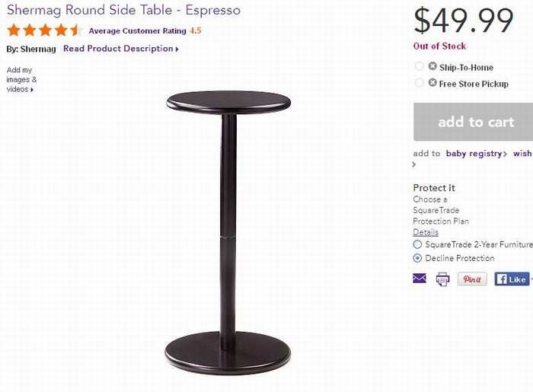533x392 pixels.
Task: Click the espresso side table product image
Action: pos(228,230)
